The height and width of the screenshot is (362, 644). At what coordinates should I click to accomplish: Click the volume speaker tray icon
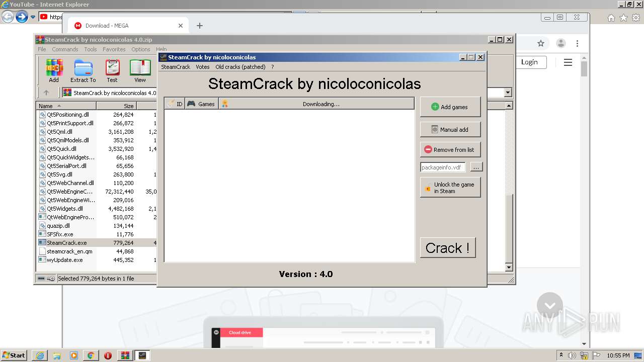[572, 355]
